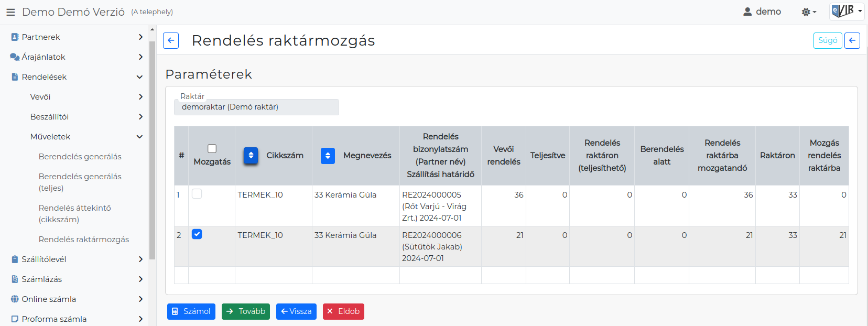This screenshot has height=326, width=868.
Task: Click the Demo Demó Verzió title
Action: (73, 12)
